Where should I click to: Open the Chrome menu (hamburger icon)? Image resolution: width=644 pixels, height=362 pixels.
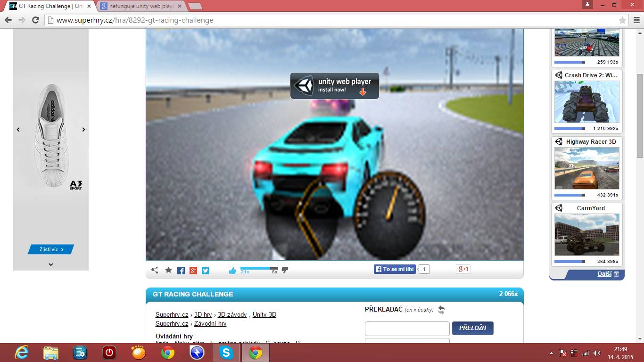coord(636,20)
